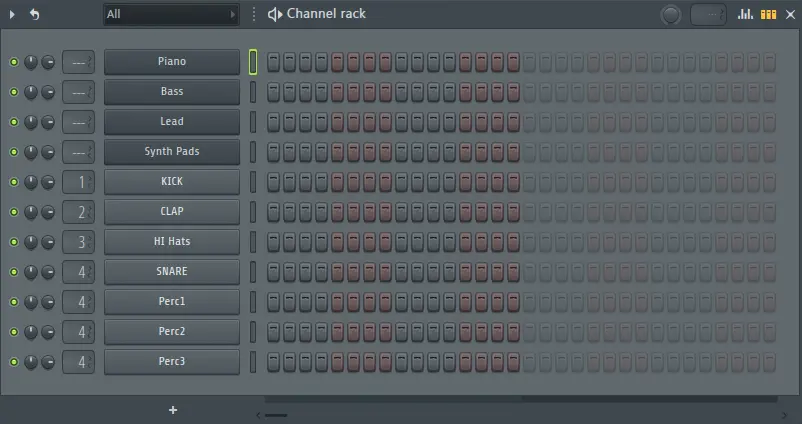The image size is (802, 424).
Task: Open the graph editor bars icon
Action: pos(745,14)
